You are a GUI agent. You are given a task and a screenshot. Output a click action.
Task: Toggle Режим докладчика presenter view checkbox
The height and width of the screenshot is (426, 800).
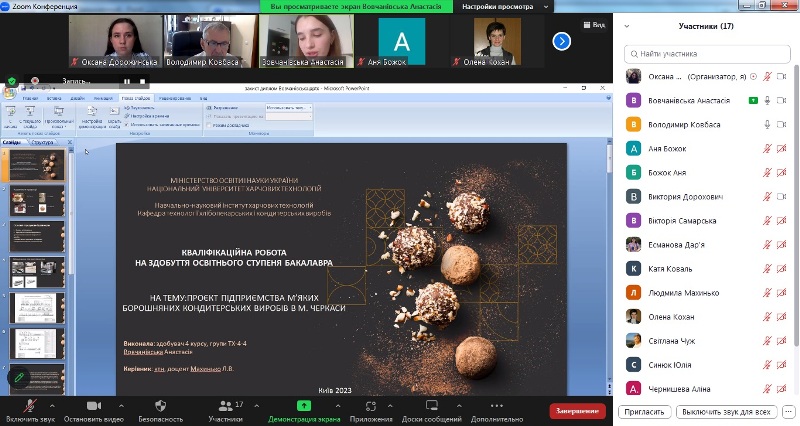point(209,124)
